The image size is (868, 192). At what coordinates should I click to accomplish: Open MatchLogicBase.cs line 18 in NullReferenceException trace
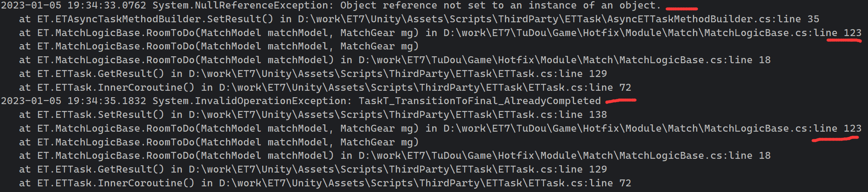point(564,60)
